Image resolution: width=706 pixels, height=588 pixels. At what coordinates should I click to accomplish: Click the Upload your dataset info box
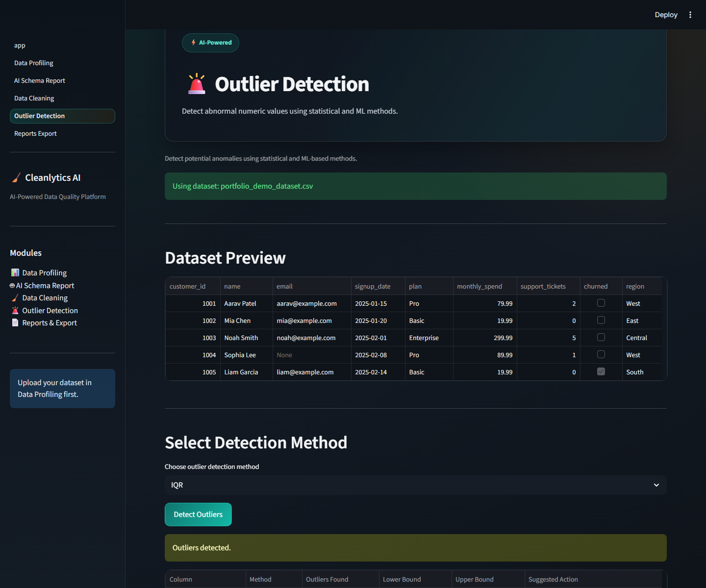(62, 389)
